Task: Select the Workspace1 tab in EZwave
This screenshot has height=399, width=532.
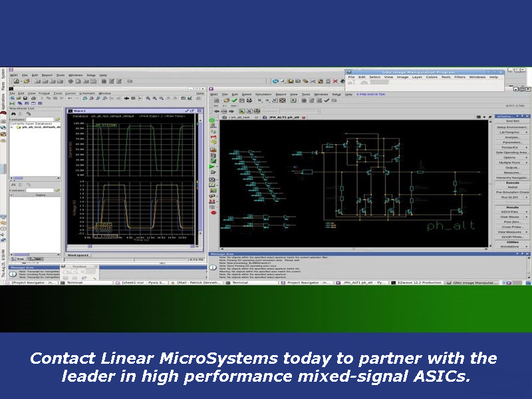Action: 78,255
